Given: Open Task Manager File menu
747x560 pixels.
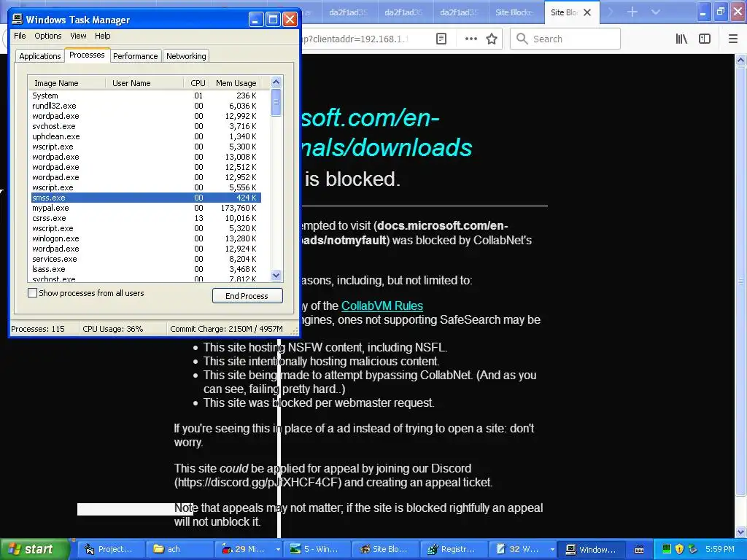Looking at the screenshot, I should pyautogui.click(x=20, y=36).
